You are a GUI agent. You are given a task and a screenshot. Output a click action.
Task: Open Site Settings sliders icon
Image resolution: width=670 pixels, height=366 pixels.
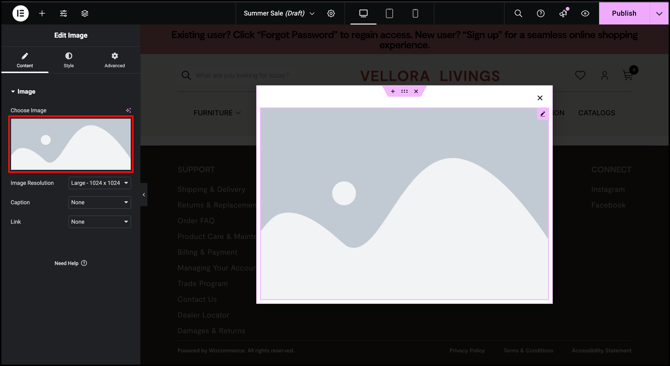coord(63,13)
